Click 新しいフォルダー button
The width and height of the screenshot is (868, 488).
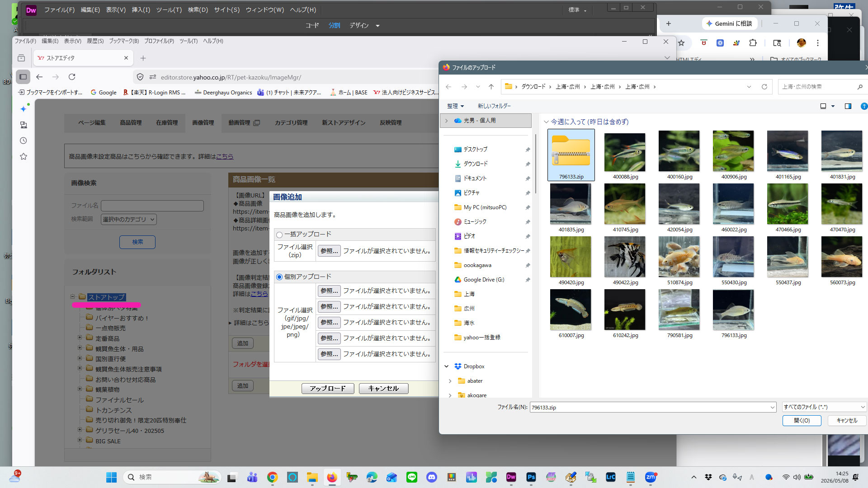[x=494, y=106]
